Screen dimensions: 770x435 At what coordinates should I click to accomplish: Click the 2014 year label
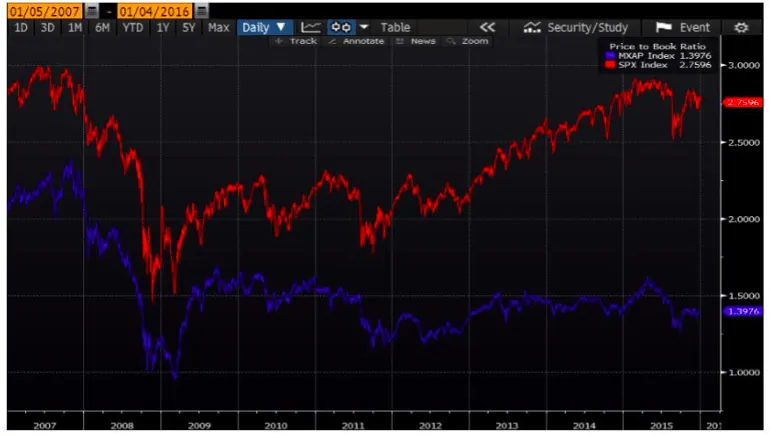584,426
